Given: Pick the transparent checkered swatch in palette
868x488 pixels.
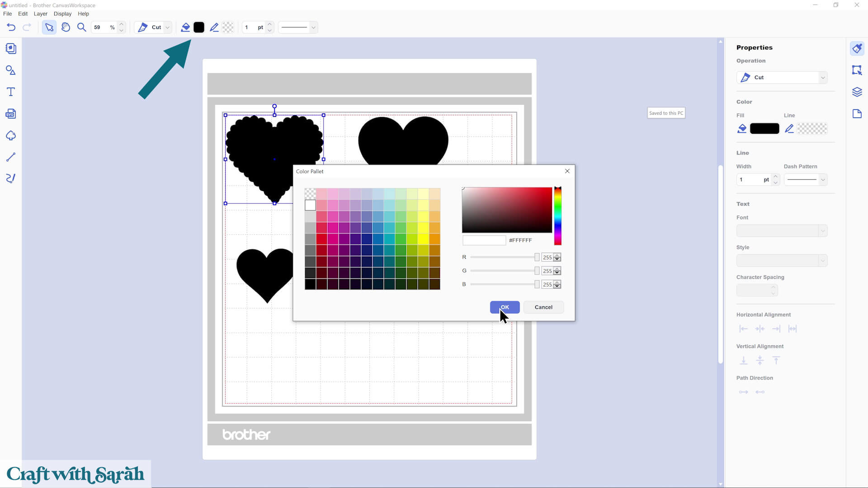Looking at the screenshot, I should tap(310, 194).
